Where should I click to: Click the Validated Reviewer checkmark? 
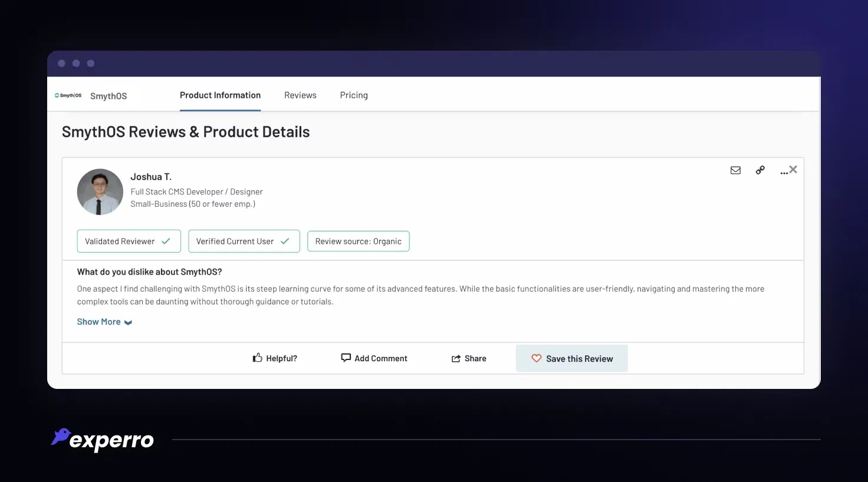[166, 241]
